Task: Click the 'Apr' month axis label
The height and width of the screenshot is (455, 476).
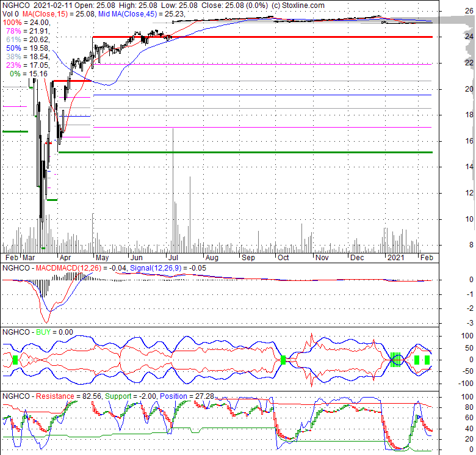Action: [65, 258]
